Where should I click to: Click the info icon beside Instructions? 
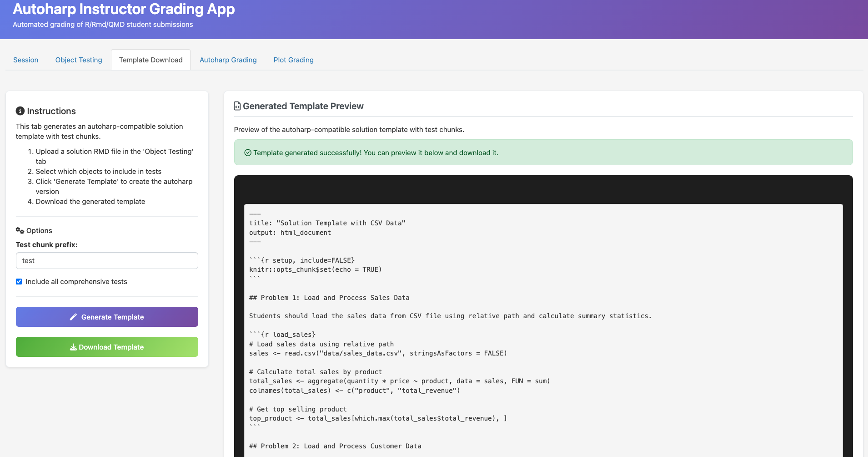pos(20,111)
